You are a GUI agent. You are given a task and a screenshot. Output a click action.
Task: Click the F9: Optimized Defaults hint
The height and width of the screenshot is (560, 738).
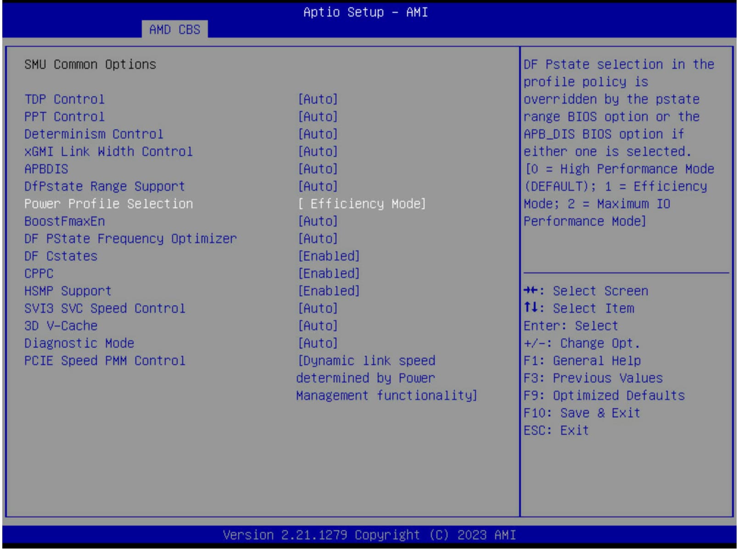pyautogui.click(x=604, y=396)
